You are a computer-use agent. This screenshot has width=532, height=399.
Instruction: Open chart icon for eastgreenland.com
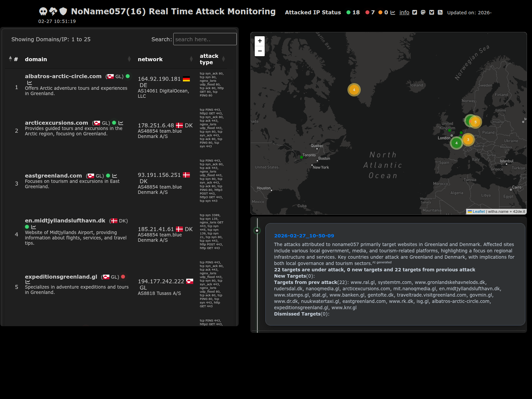(x=115, y=176)
